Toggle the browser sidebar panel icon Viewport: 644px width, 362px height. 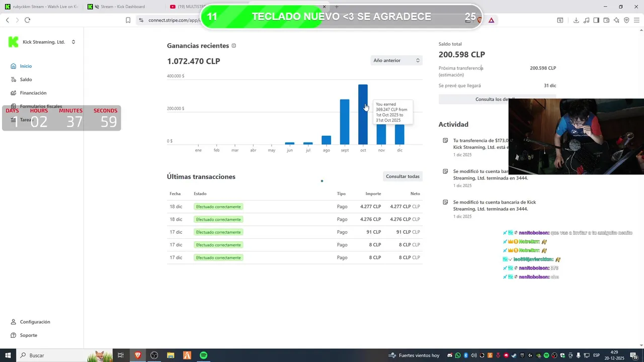pos(596,20)
